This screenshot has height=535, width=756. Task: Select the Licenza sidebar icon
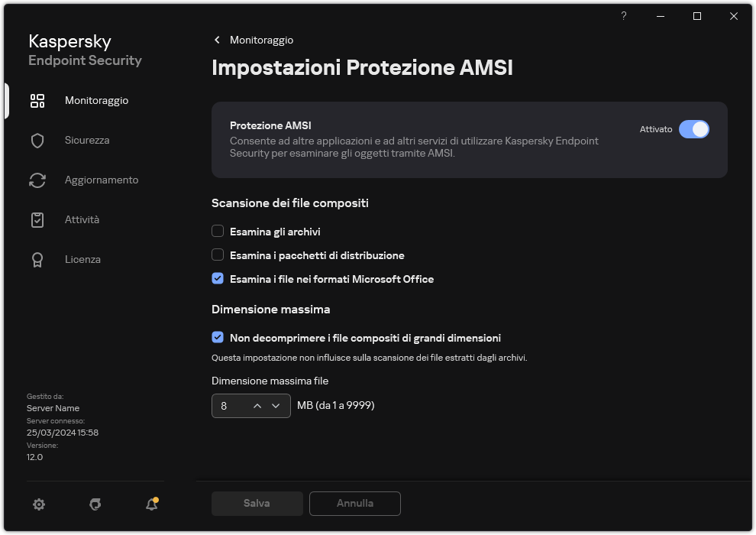pos(37,259)
